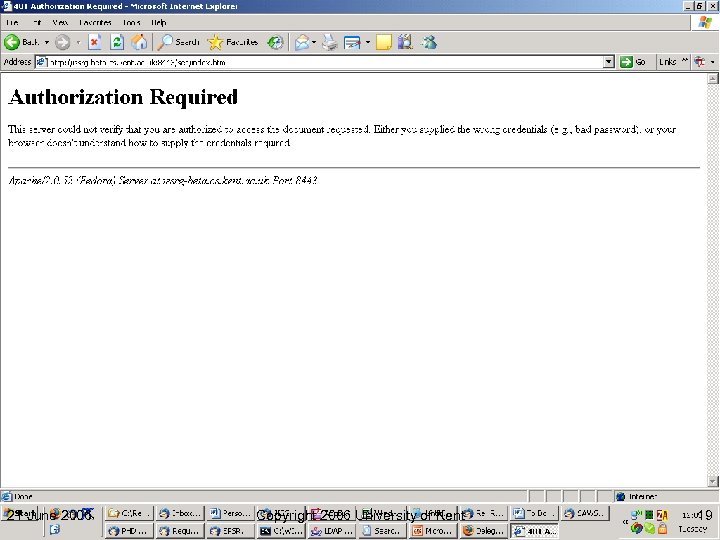Click the Go button beside the address bar
Screen dimensions: 720x540
(x=633, y=62)
